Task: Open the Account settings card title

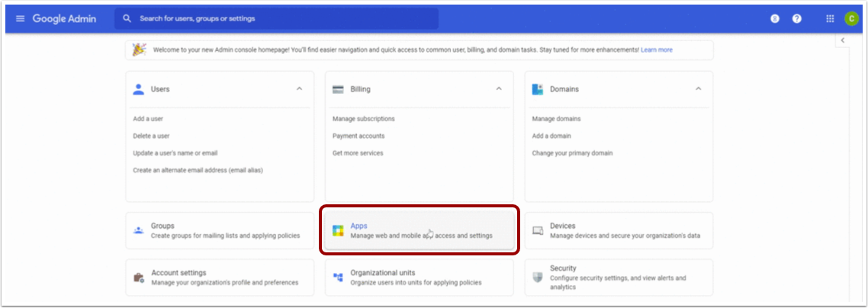Action: tap(178, 273)
